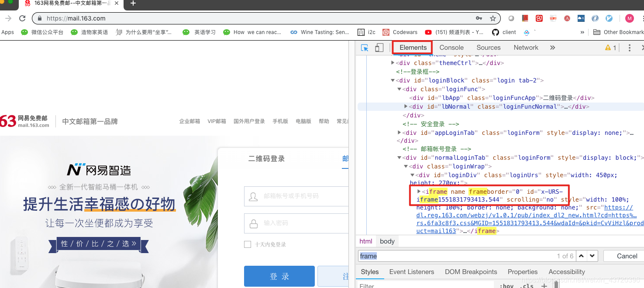Expand the themeCtrl div node
The height and width of the screenshot is (288, 644).
coord(393,63)
